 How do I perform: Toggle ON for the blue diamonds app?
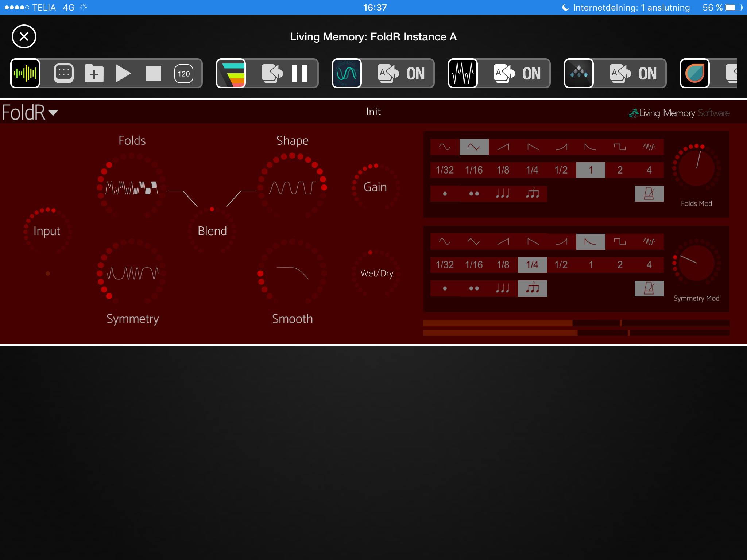(x=647, y=73)
